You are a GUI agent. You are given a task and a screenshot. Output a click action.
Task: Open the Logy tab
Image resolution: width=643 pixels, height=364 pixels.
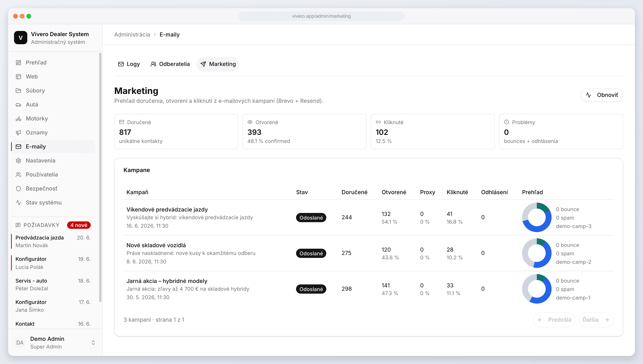coord(129,64)
